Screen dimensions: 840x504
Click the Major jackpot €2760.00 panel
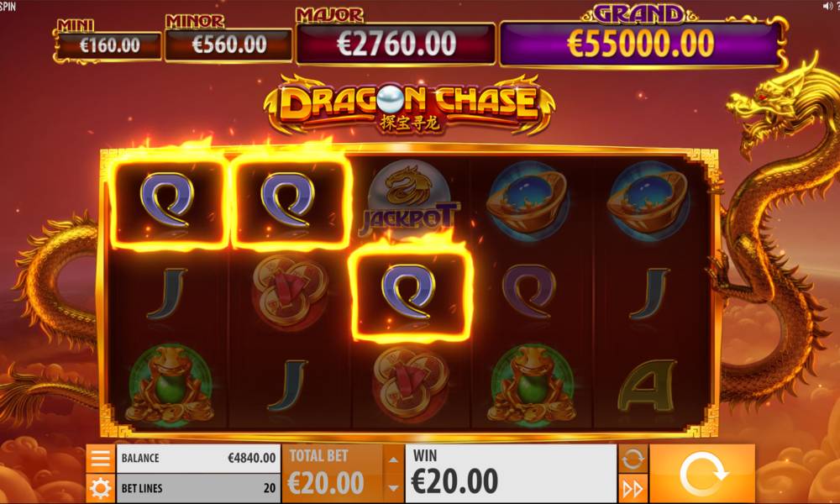(396, 44)
